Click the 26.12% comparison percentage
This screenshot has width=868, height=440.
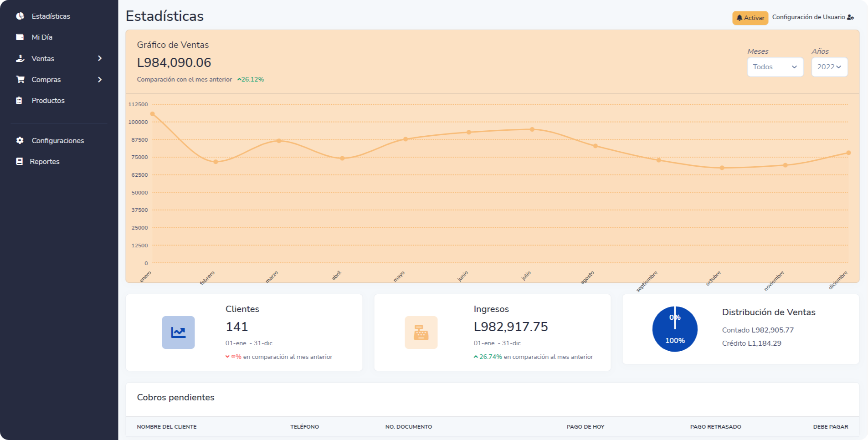[x=252, y=79]
